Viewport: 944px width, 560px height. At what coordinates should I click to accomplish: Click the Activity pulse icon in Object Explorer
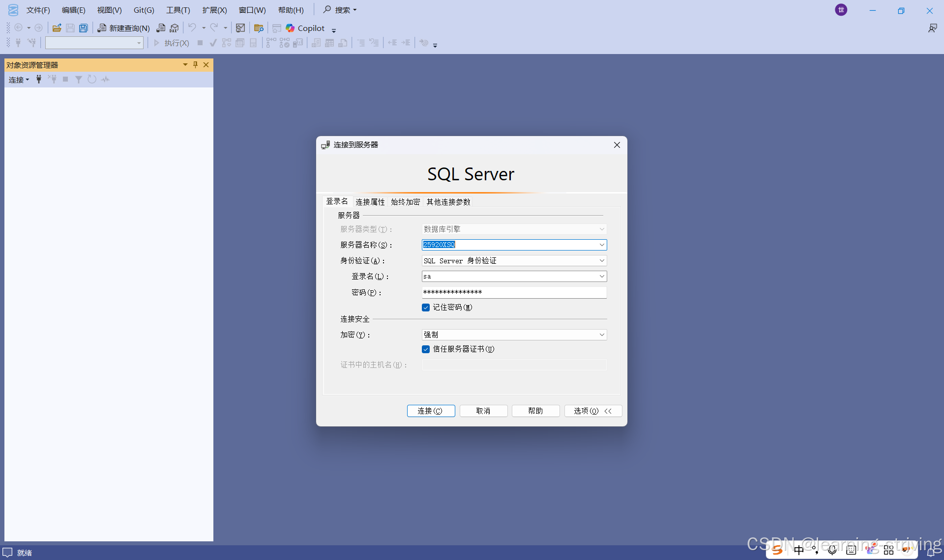point(105,79)
